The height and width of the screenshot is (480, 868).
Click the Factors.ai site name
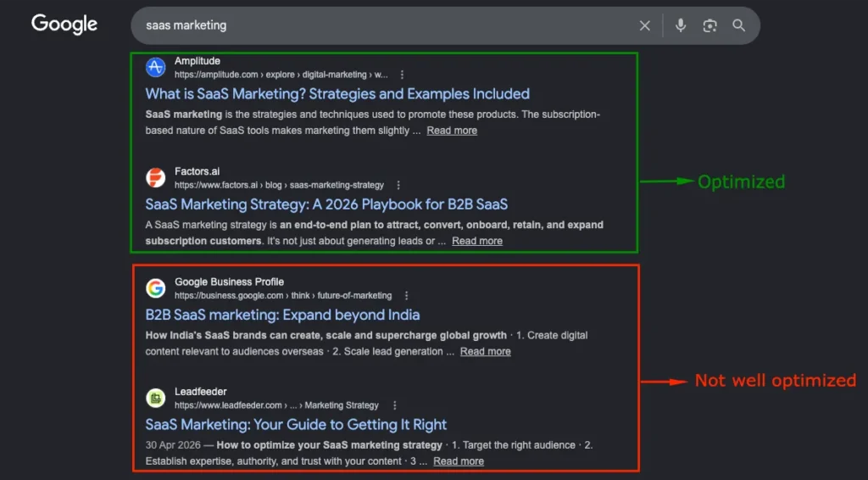(x=197, y=171)
